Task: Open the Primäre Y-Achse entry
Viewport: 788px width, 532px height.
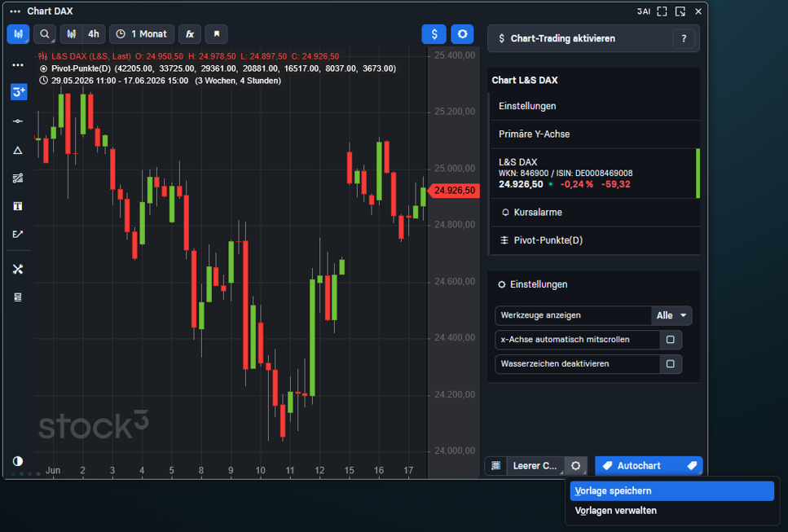Action: pos(595,134)
